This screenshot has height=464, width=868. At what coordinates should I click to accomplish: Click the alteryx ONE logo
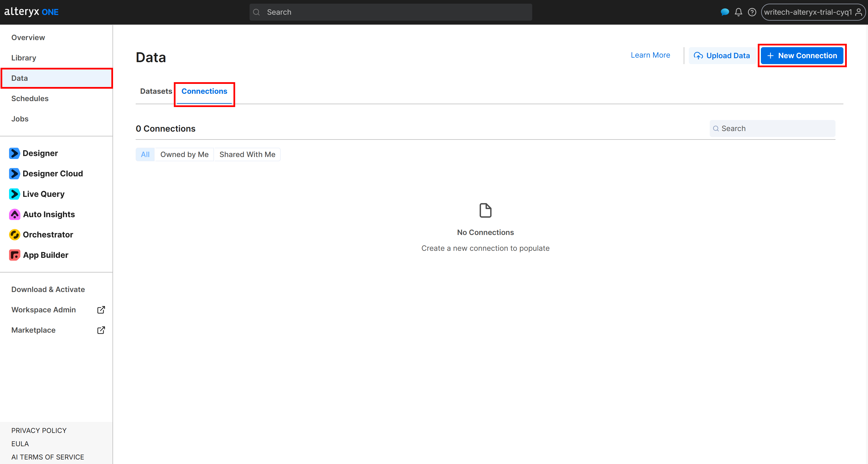coord(31,12)
